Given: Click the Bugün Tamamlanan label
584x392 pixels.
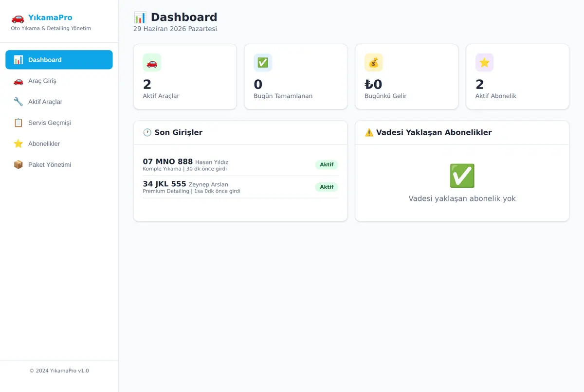Looking at the screenshot, I should pos(283,96).
